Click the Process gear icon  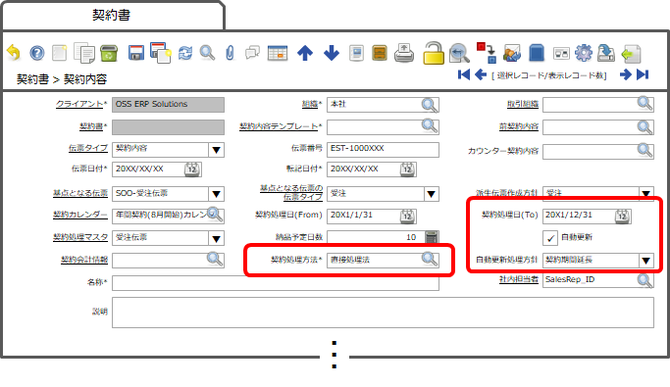click(584, 53)
